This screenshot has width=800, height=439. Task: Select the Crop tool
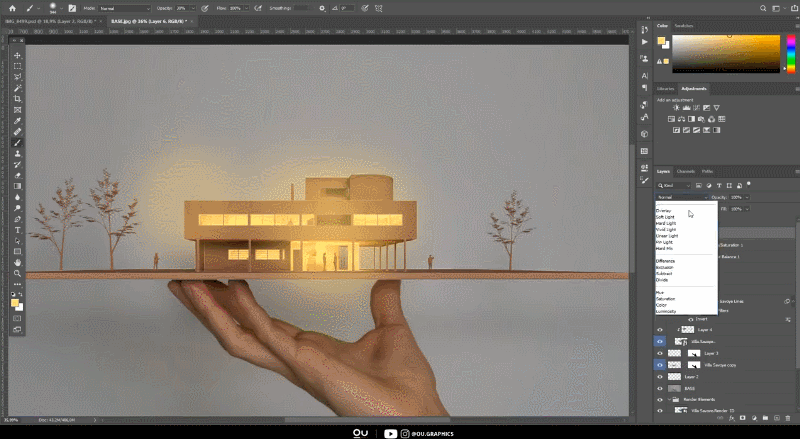pyautogui.click(x=18, y=99)
